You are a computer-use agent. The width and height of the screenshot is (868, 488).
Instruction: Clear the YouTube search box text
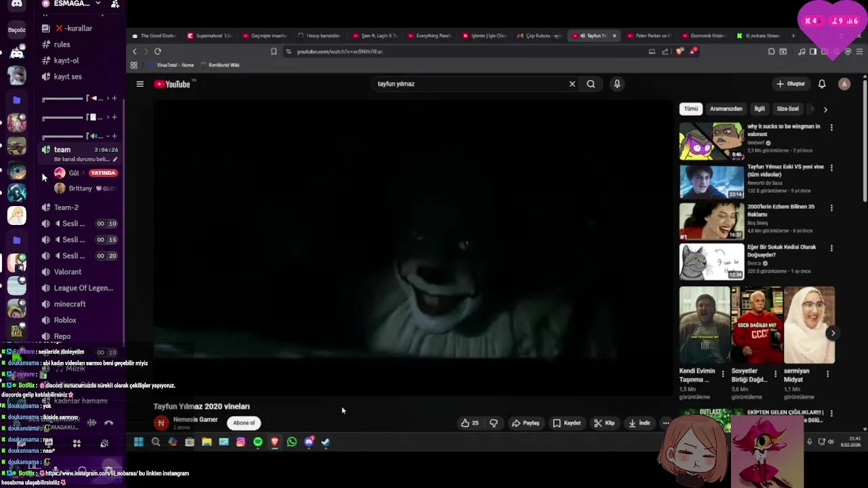click(x=572, y=84)
